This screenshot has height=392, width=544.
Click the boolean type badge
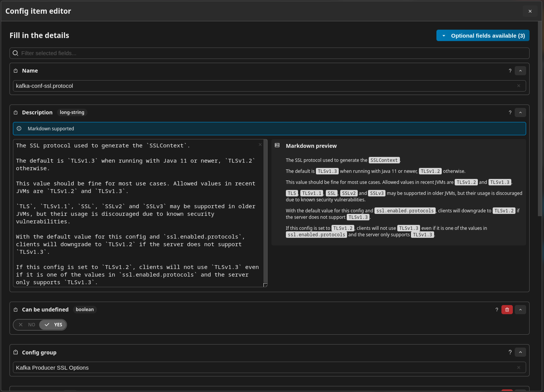tap(85, 310)
